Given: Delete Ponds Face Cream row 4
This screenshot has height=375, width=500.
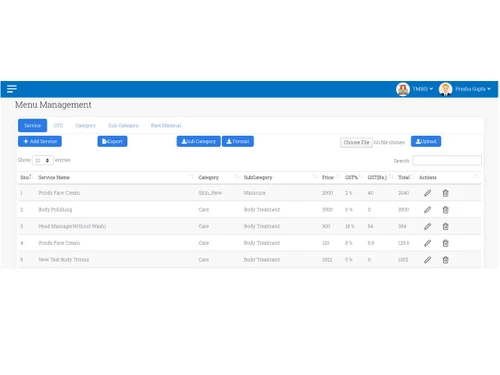Looking at the screenshot, I should pos(445,243).
